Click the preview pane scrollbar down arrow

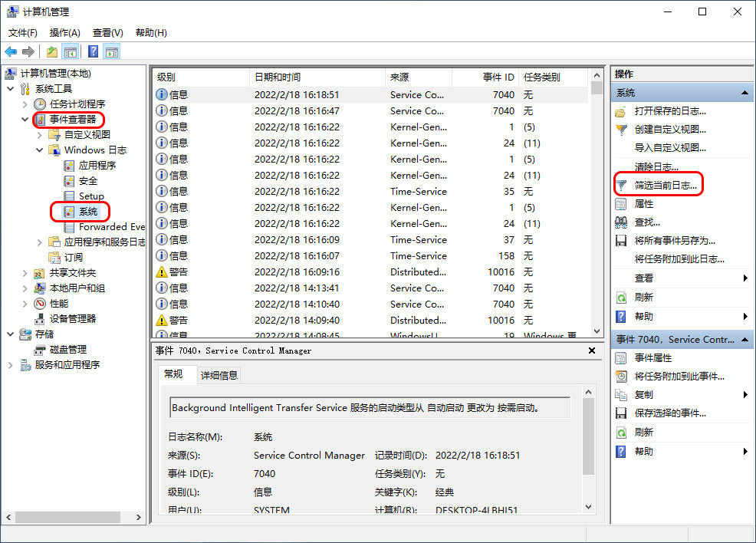coord(588,507)
